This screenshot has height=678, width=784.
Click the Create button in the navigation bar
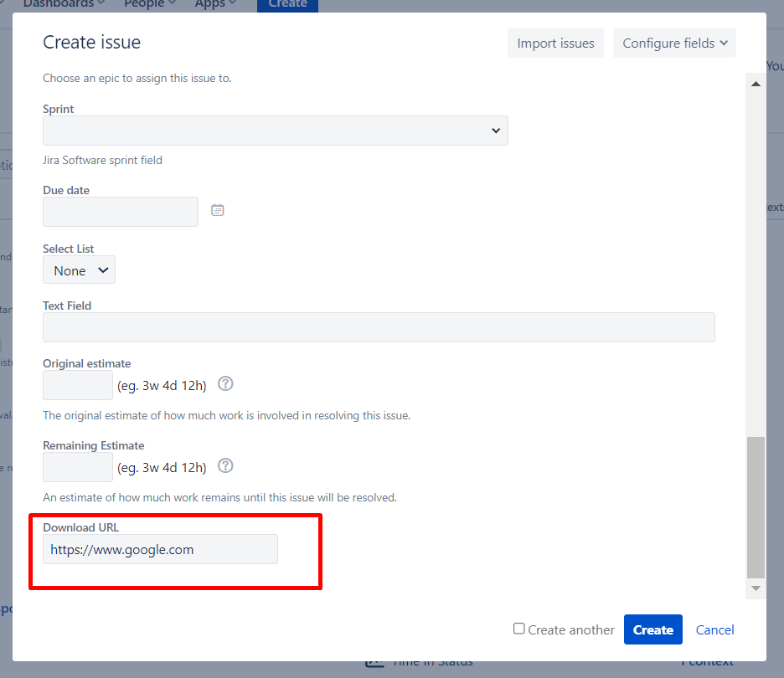pyautogui.click(x=287, y=5)
